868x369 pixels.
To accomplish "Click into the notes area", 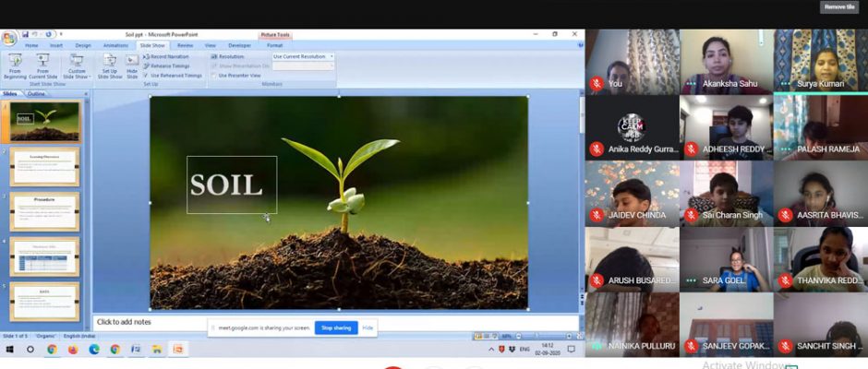I will (x=336, y=322).
